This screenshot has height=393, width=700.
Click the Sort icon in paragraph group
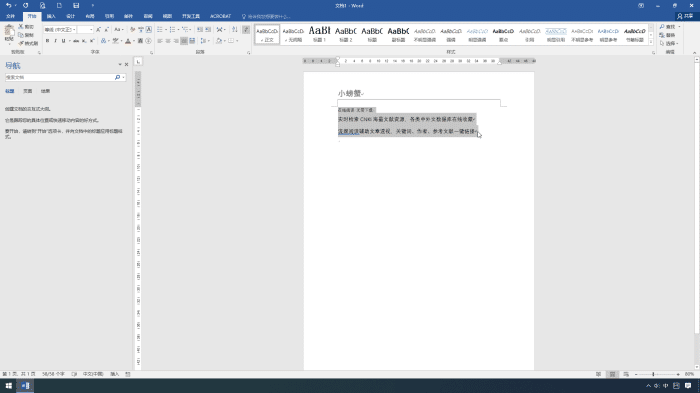[234, 29]
